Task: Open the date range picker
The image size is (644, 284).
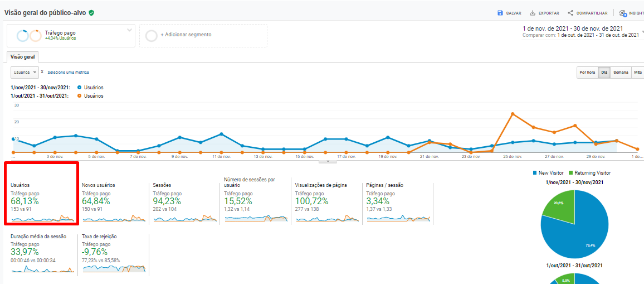Action: (579, 31)
